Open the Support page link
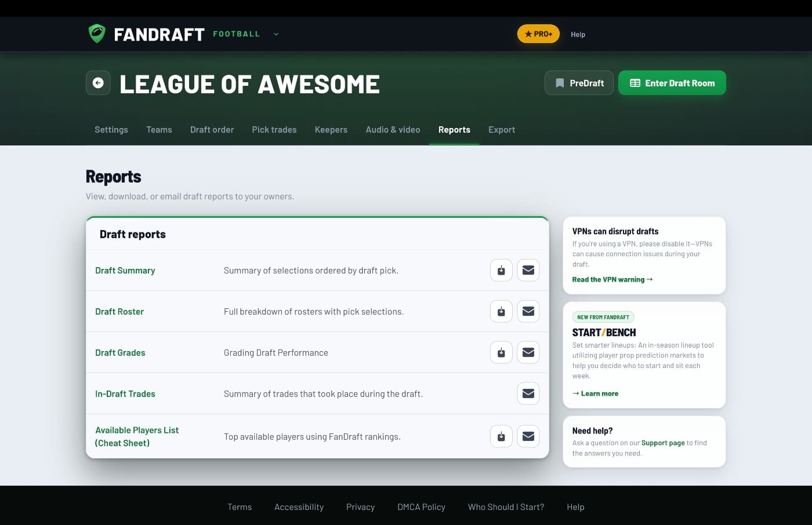Image resolution: width=812 pixels, height=525 pixels. click(663, 443)
